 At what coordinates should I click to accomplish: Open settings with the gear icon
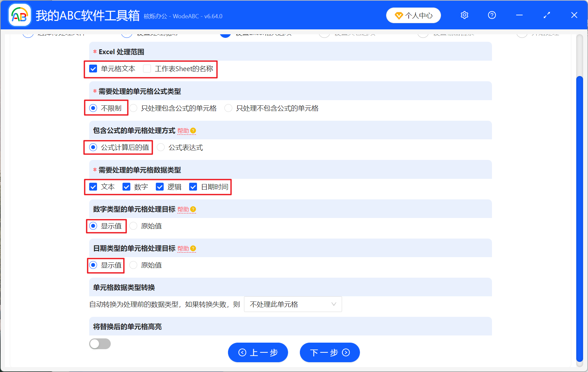click(464, 15)
